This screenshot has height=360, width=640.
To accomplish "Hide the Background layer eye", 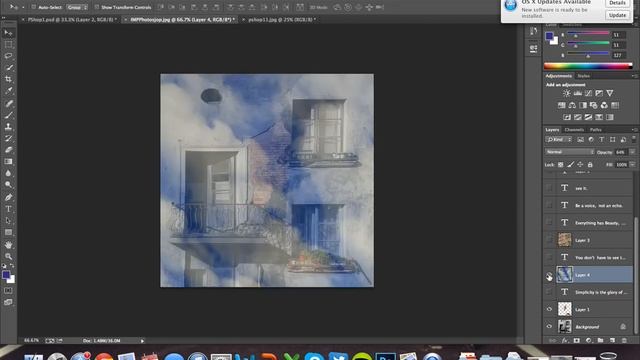I will tap(549, 327).
